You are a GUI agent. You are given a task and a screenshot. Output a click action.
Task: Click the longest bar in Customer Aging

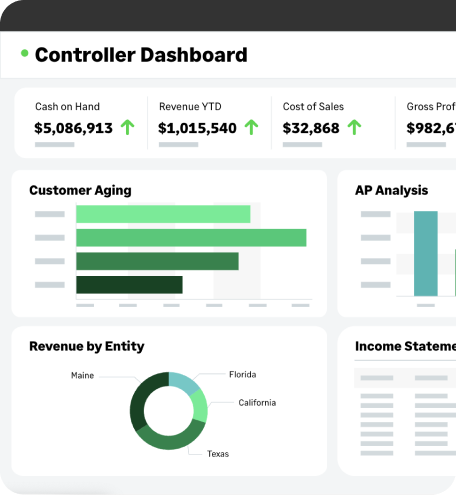click(x=191, y=238)
